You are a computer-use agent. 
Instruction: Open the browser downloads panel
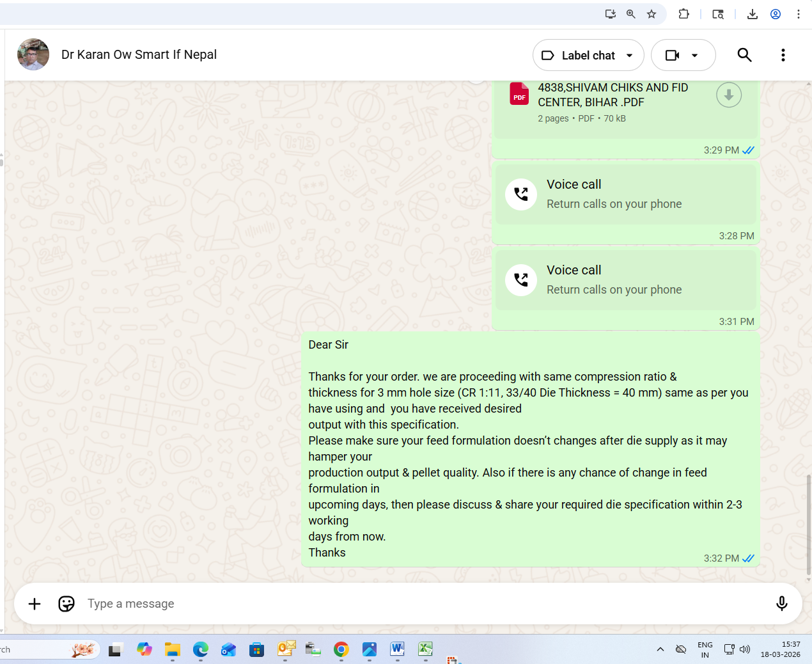752,14
